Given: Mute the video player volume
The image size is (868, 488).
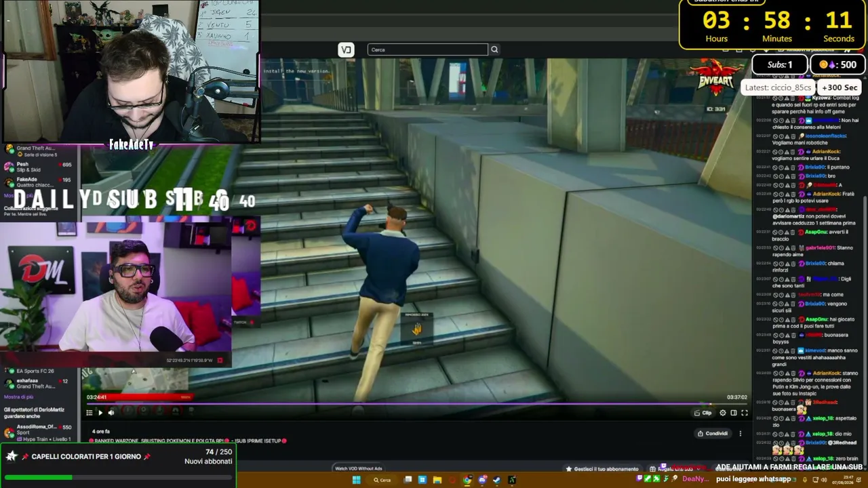Looking at the screenshot, I should tap(112, 413).
